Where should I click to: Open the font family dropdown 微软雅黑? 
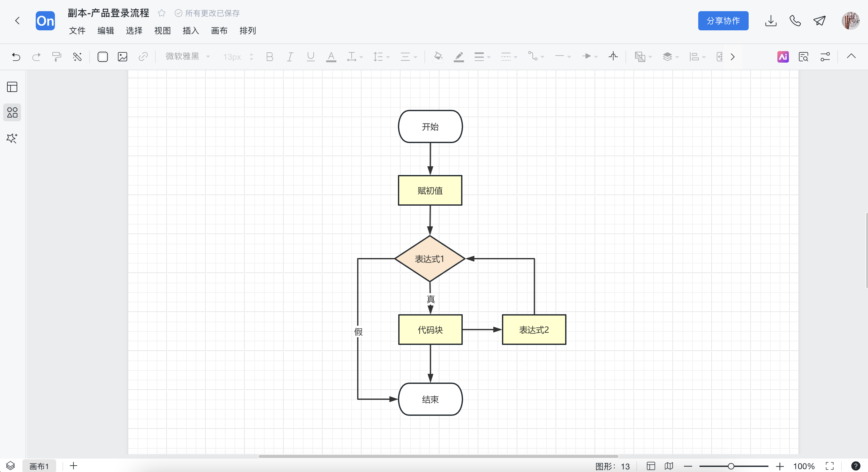tap(188, 57)
